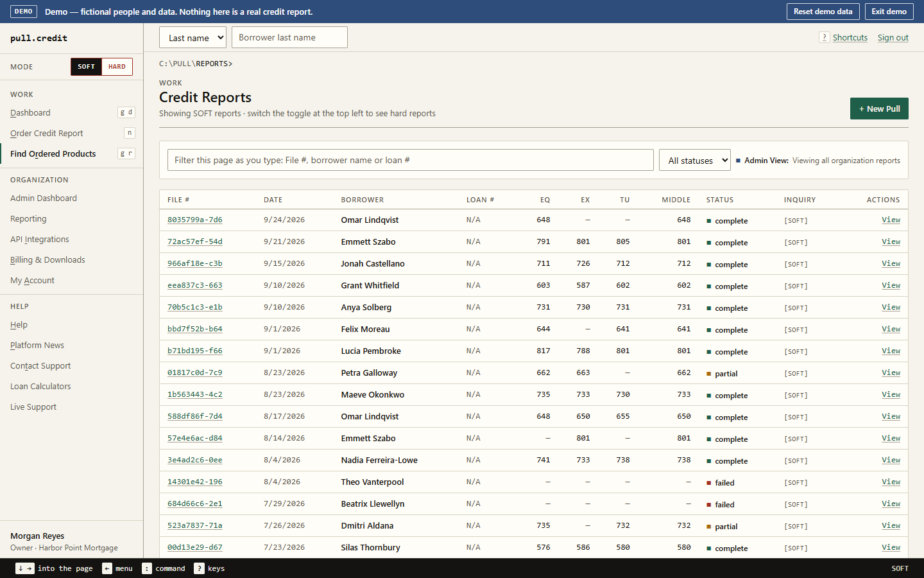The image size is (924, 578).
Task: View Theo Vanterpool's failed report
Action: coord(891,482)
